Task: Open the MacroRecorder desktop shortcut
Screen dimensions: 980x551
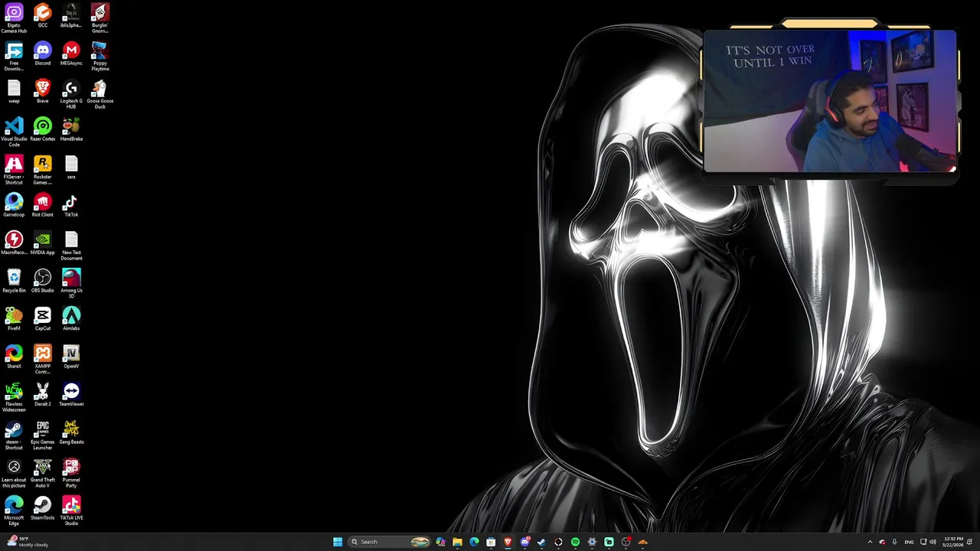Action: 14,243
